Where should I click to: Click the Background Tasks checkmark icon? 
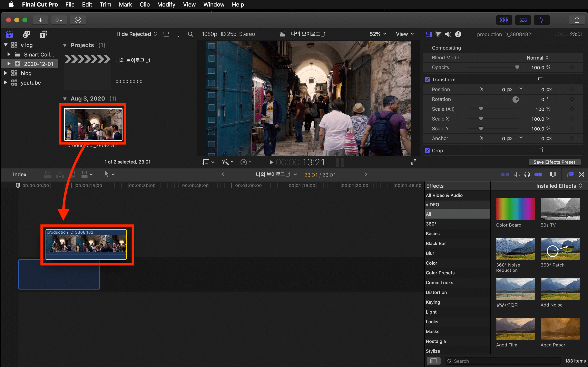click(x=78, y=20)
